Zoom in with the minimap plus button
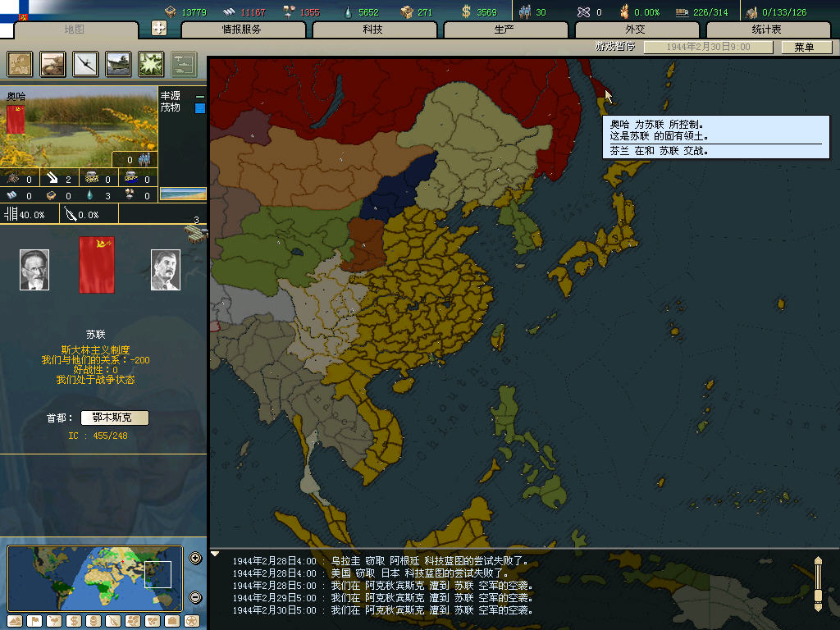The height and width of the screenshot is (630, 840). [x=195, y=559]
